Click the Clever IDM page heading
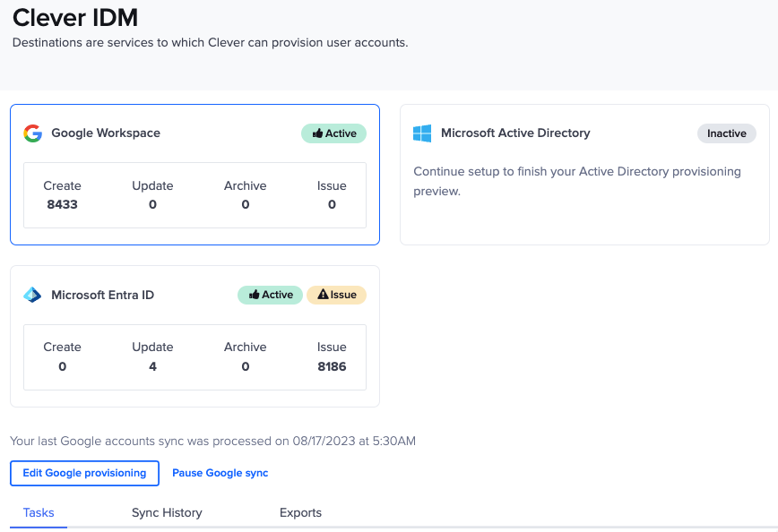The height and width of the screenshot is (532, 778). click(x=75, y=17)
